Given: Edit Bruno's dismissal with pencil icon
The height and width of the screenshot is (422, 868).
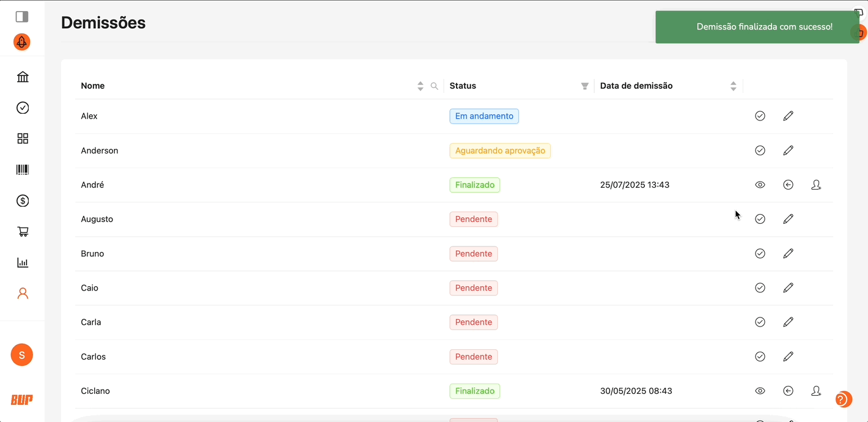Looking at the screenshot, I should click(788, 253).
